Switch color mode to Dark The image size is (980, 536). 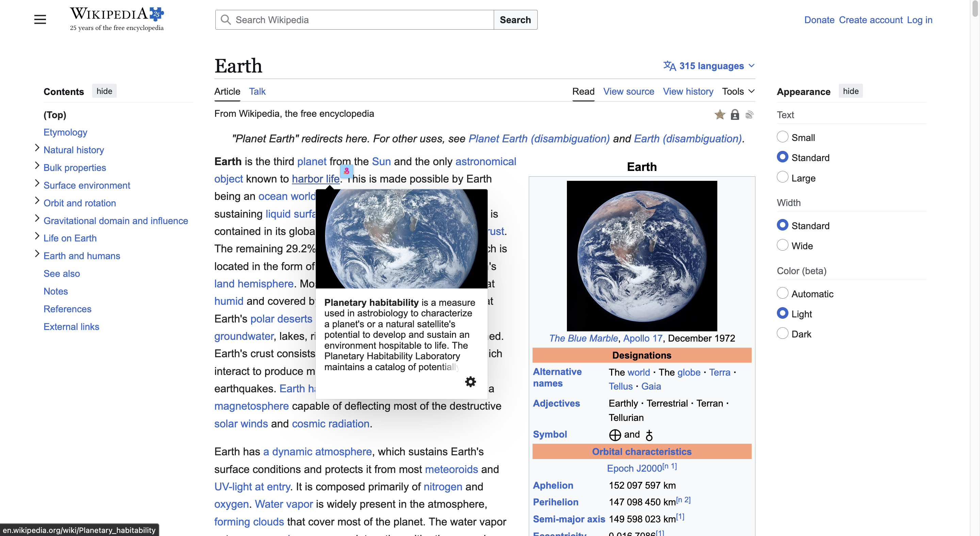click(x=782, y=333)
